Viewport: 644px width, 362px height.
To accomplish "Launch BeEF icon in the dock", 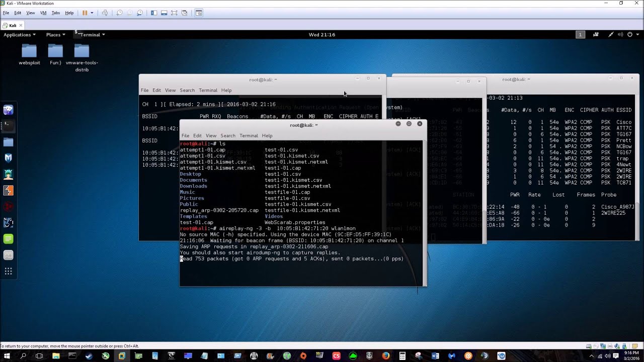I will point(9,223).
